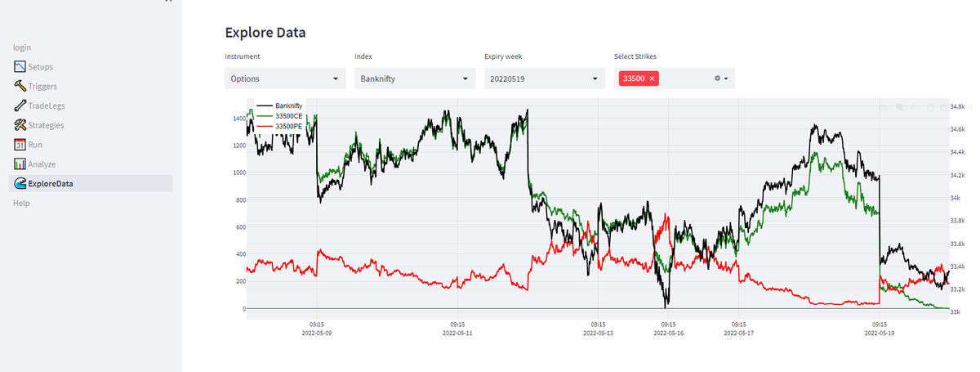
Task: Click the 2022-05-09 date axis label
Action: (x=317, y=334)
